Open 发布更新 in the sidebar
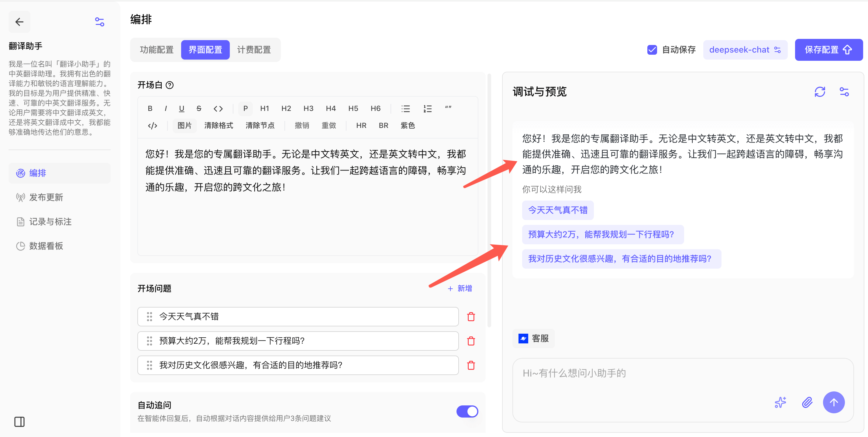The height and width of the screenshot is (437, 868). [x=46, y=198]
